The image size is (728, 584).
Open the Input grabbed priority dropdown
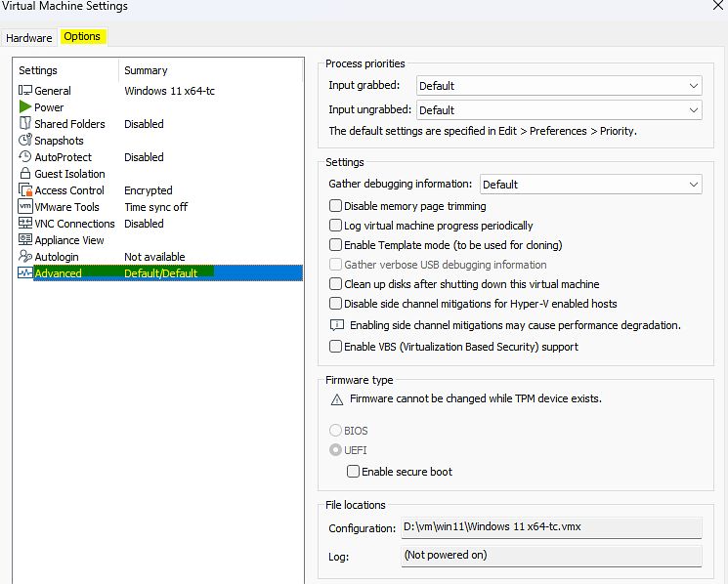pos(558,86)
